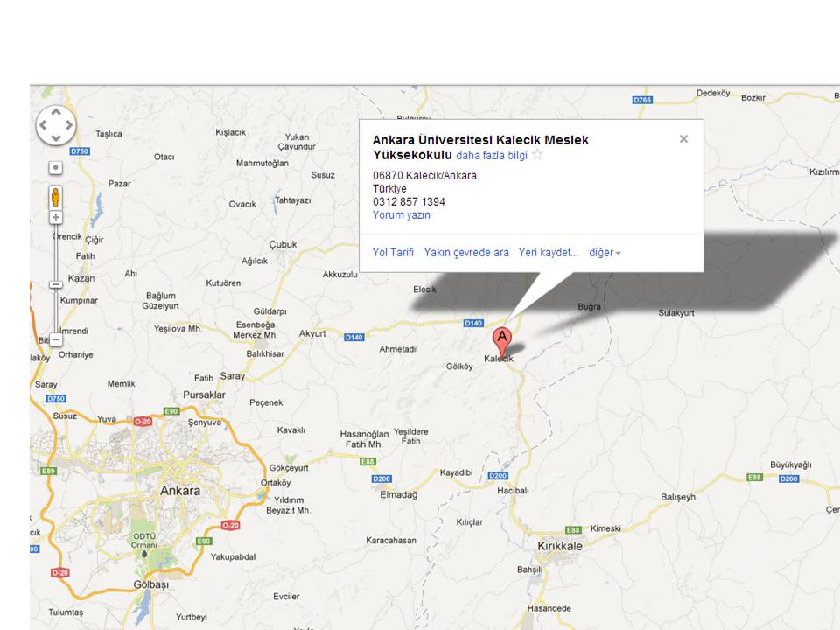
Task: Open 'Yol Tarifi' directions
Action: pos(393,252)
